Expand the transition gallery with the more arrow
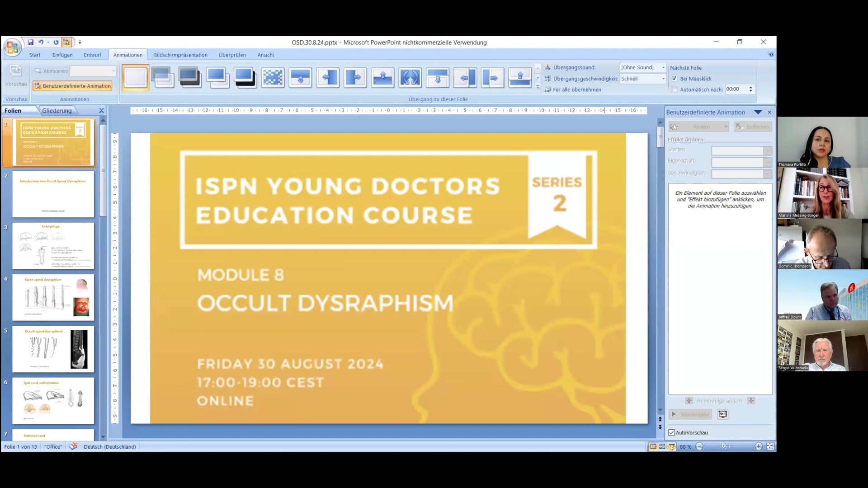868x488 pixels. (x=538, y=87)
